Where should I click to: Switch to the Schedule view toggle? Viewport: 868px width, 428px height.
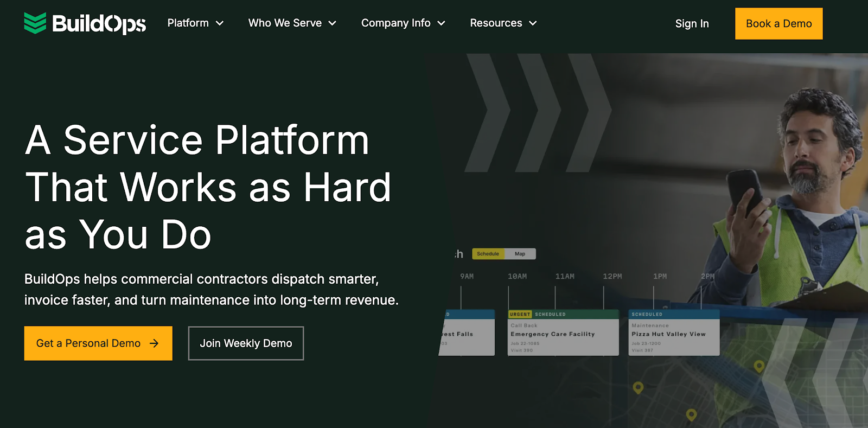pyautogui.click(x=488, y=254)
